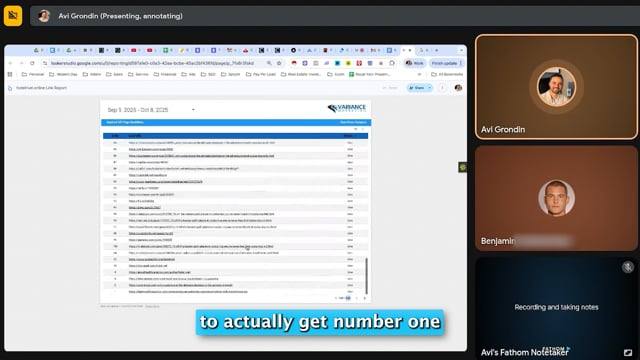Open the tab search dropdown in the tab strip
This screenshot has height=360, width=640.
[x=461, y=50]
